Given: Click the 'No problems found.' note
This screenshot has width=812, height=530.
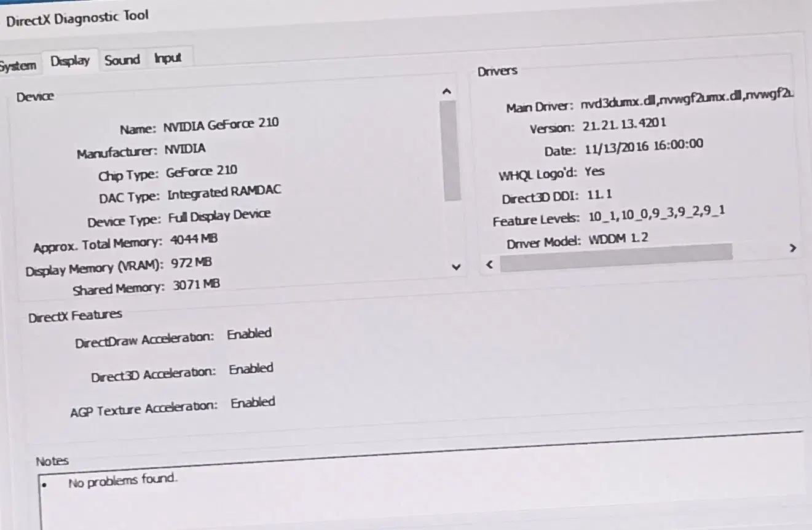Looking at the screenshot, I should pyautogui.click(x=122, y=480).
